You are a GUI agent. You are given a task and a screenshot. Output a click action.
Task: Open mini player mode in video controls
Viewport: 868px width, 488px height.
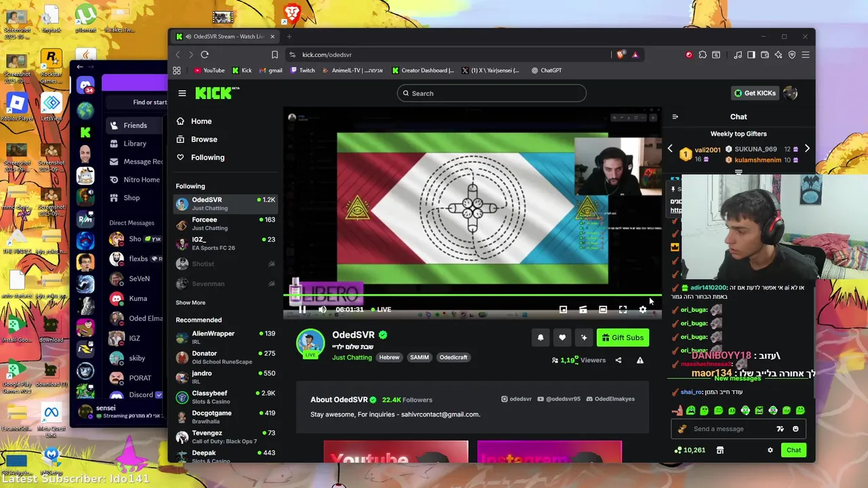click(x=563, y=310)
